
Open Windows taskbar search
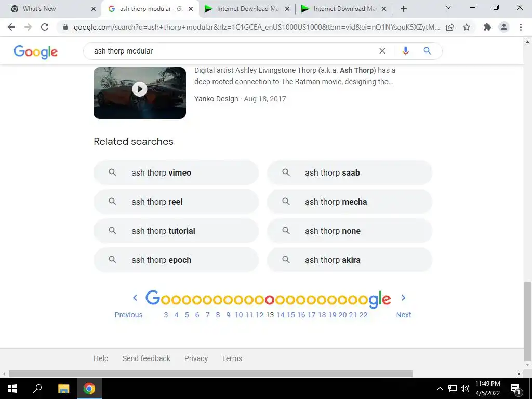(37, 389)
